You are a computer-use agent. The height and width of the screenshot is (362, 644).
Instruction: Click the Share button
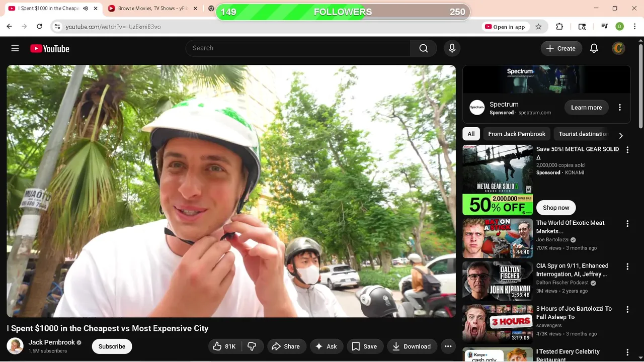click(x=286, y=346)
